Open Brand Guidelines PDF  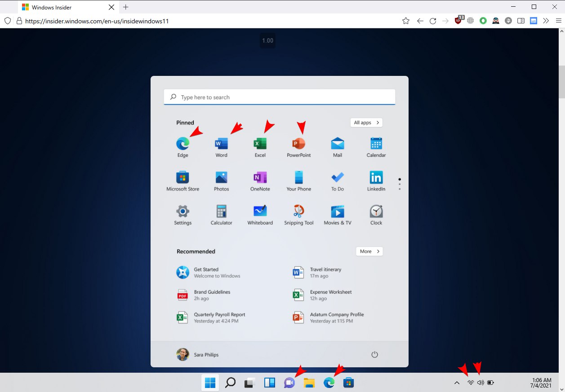point(203,295)
